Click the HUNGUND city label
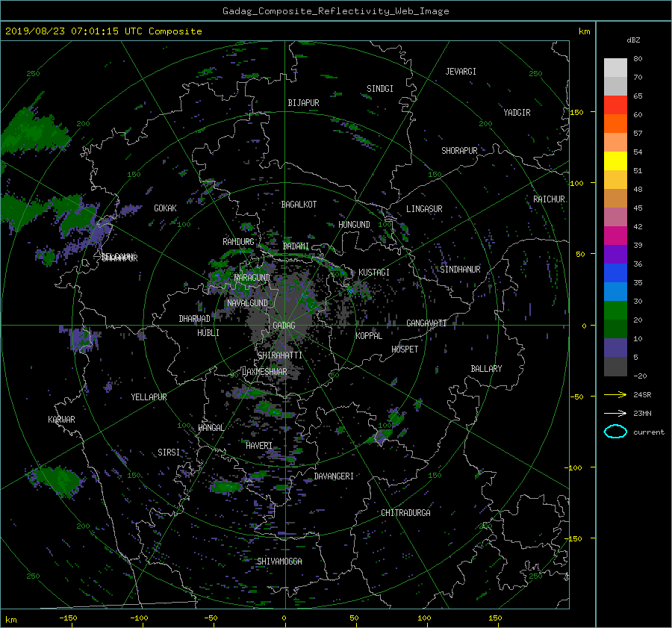 tap(354, 225)
